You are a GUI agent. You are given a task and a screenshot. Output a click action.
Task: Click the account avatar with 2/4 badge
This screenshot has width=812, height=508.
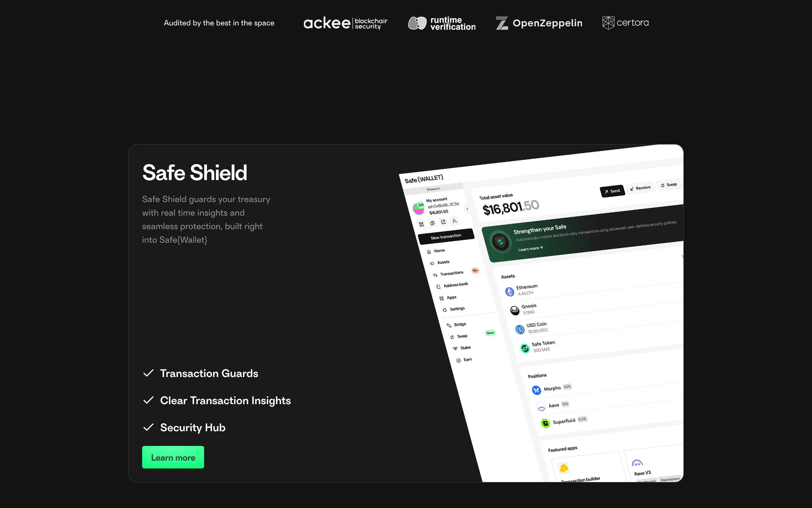pos(418,208)
